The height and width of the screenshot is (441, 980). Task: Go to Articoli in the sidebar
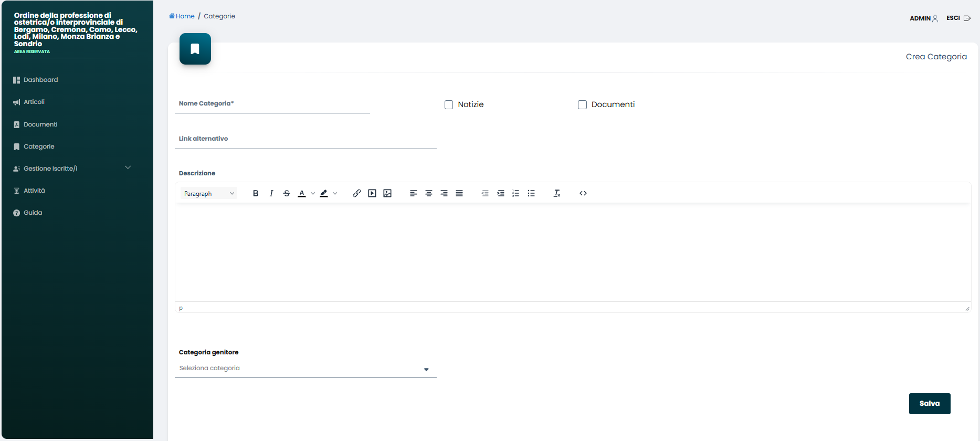[x=34, y=102]
